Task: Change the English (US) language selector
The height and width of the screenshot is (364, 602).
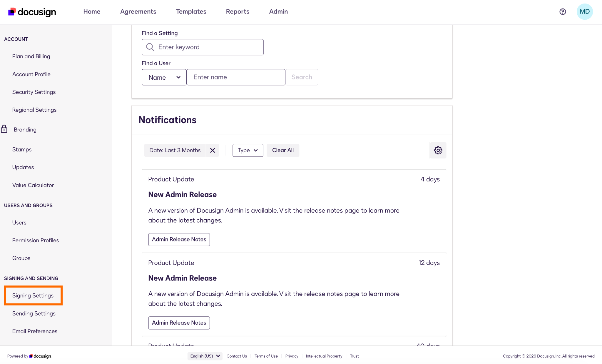Action: click(205, 356)
